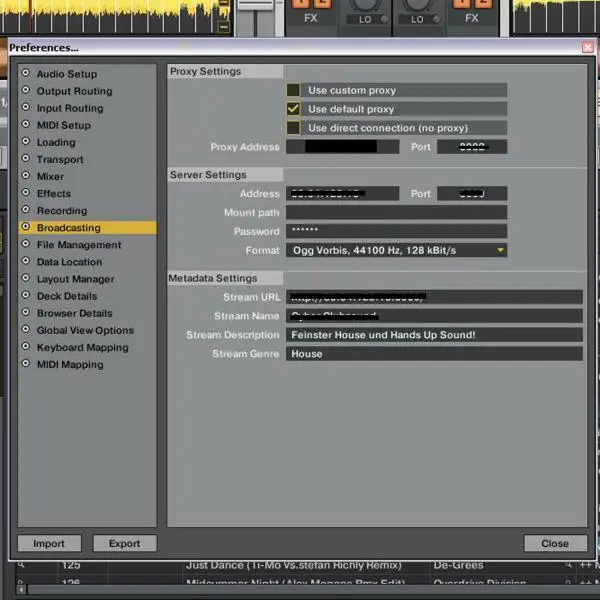Close the Preferences dialog with Close button
The image size is (600, 600).
tap(554, 544)
